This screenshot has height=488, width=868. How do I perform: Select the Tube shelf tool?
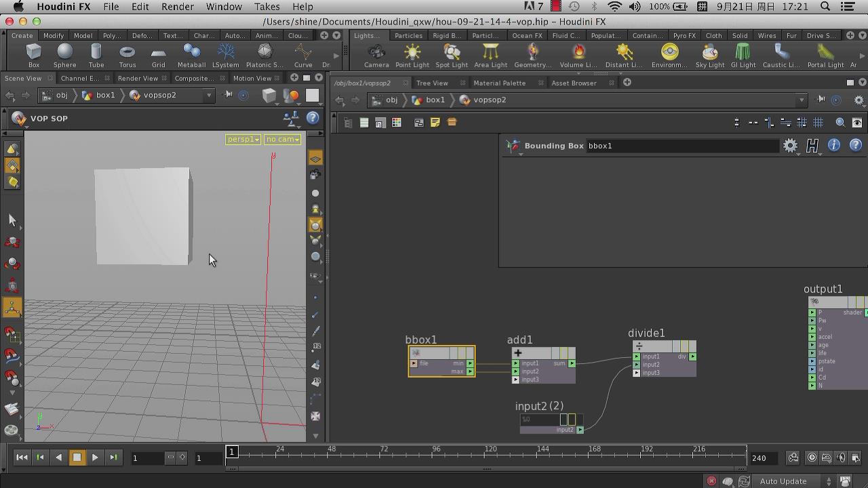click(x=96, y=56)
